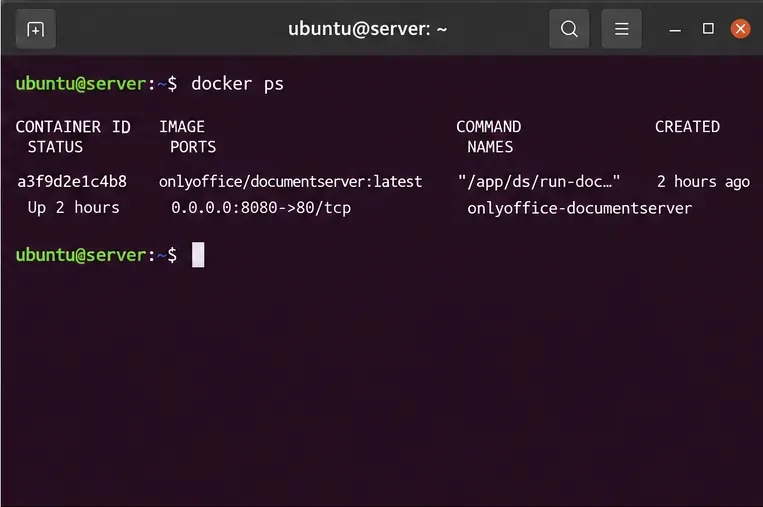Image resolution: width=763 pixels, height=507 pixels.
Task: Click port mapping 0.0.0.0:8080->80/tcp
Action: (x=261, y=208)
